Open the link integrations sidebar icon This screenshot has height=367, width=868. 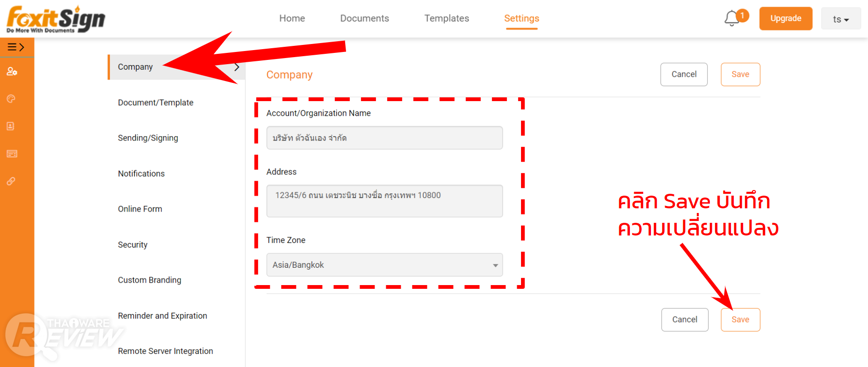[x=11, y=181]
